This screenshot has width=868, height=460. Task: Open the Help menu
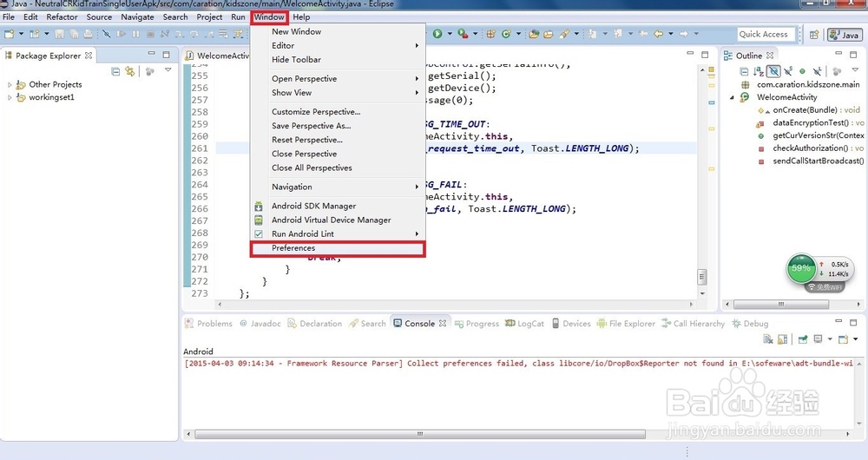click(301, 17)
